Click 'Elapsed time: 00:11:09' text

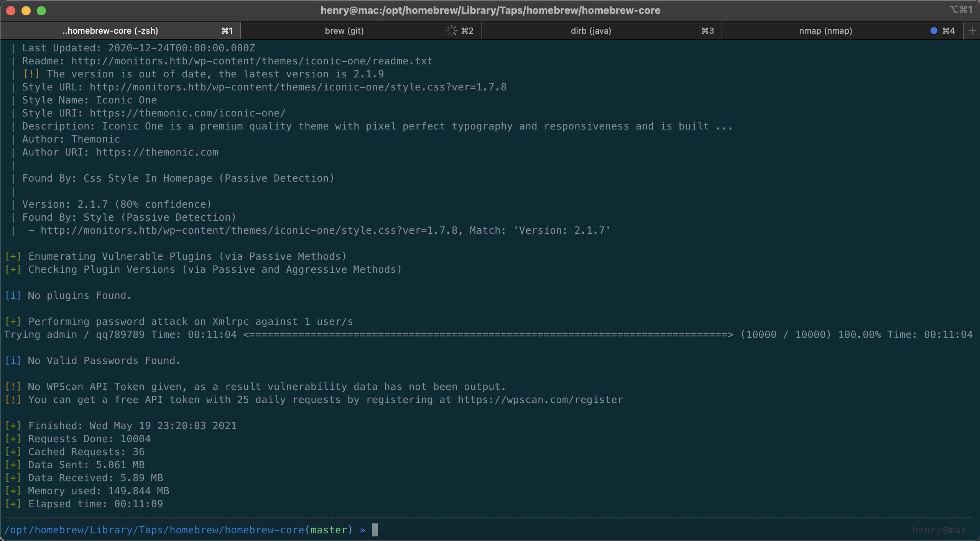(96, 504)
